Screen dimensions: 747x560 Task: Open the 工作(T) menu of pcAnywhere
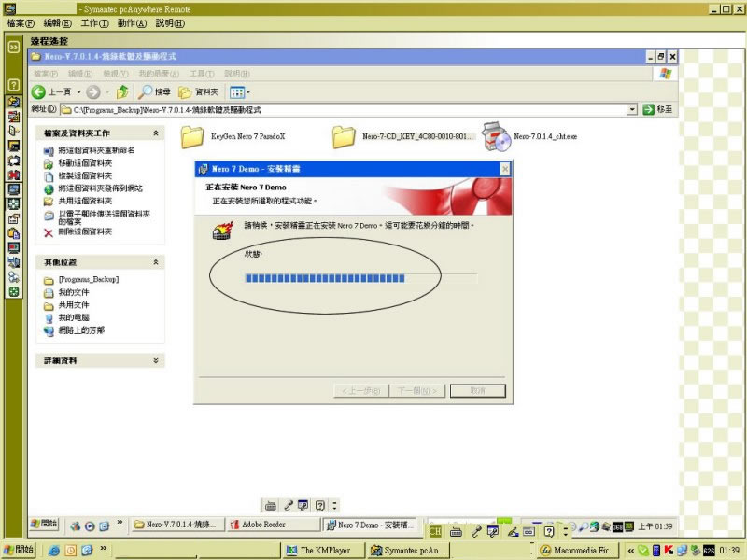point(94,23)
